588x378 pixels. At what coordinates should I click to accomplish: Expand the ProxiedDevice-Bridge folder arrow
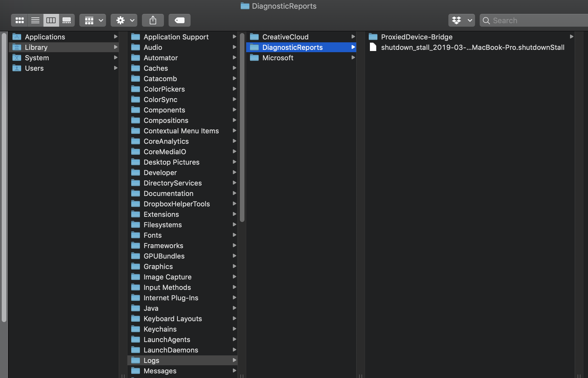tap(571, 37)
